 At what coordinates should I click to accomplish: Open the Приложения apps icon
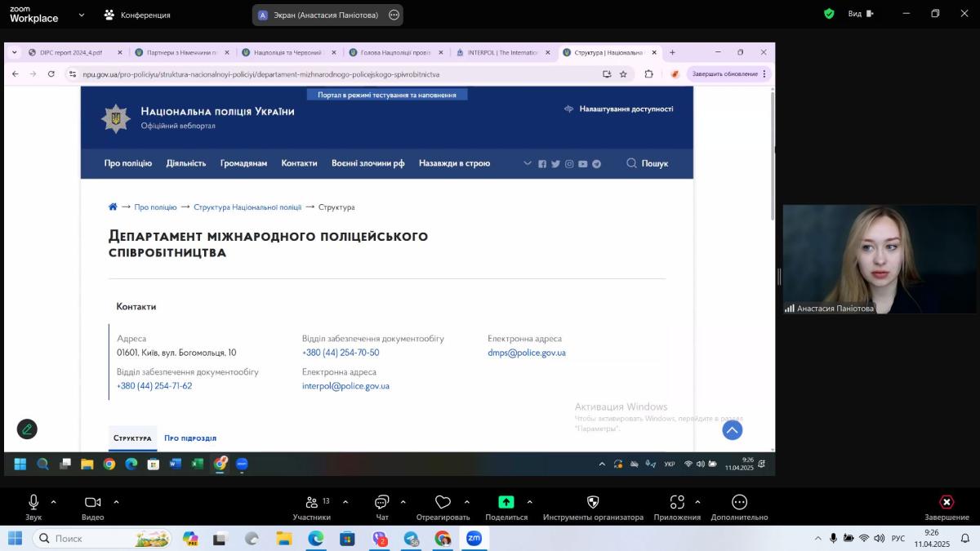click(677, 502)
